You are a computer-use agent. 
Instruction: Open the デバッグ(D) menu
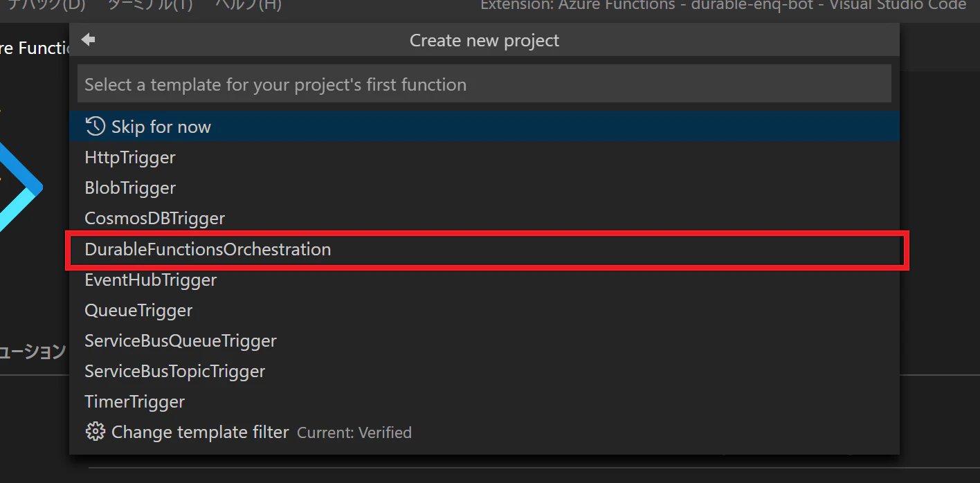46,5
